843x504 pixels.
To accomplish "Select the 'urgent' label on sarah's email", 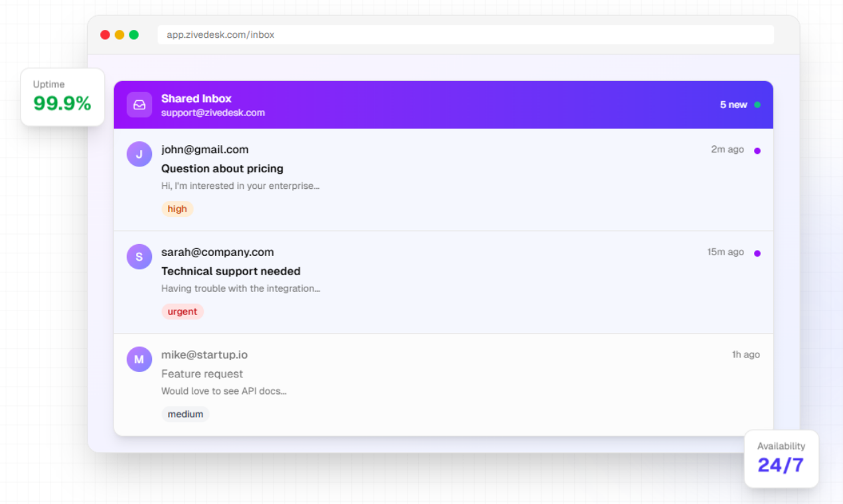I will click(x=183, y=311).
